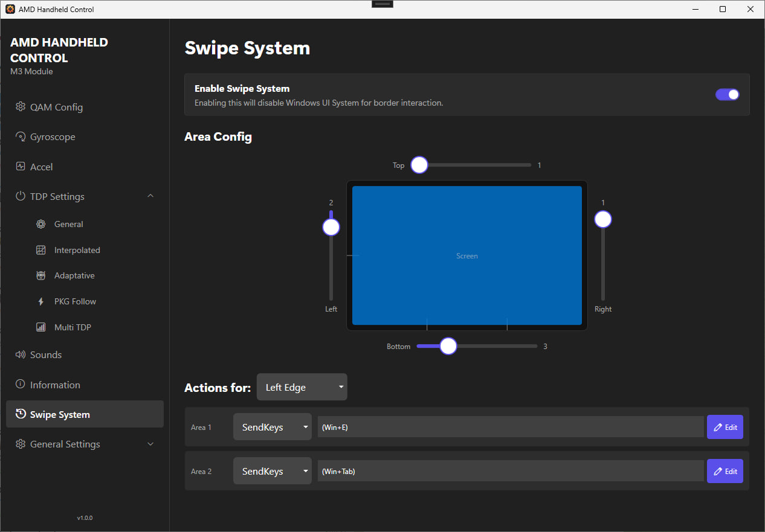Click the Right vertical slider handle

[603, 219]
